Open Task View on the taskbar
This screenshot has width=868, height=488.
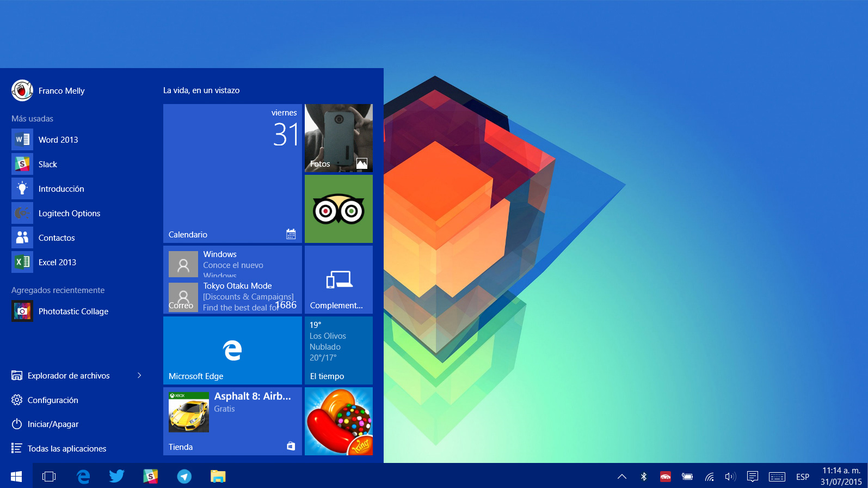[x=49, y=476]
